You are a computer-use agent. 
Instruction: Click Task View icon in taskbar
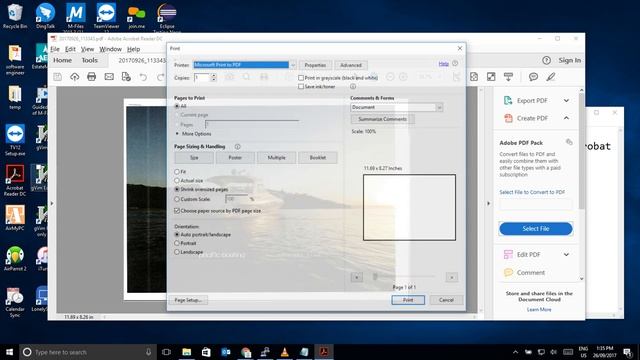pos(166,352)
